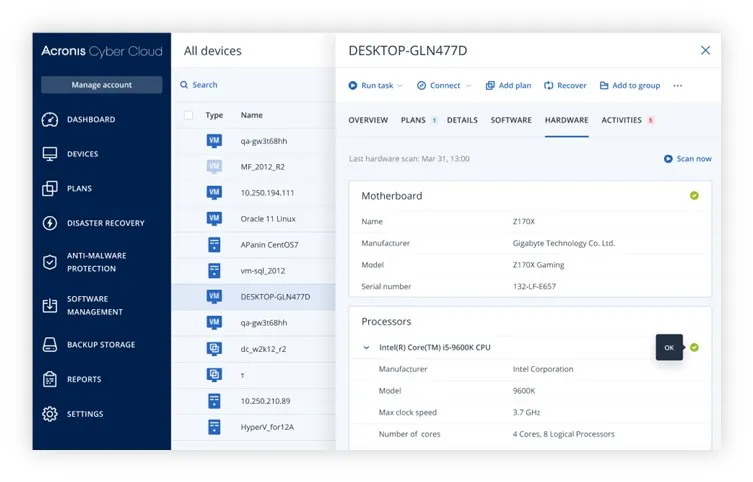Switch to the Software tab

tap(511, 120)
